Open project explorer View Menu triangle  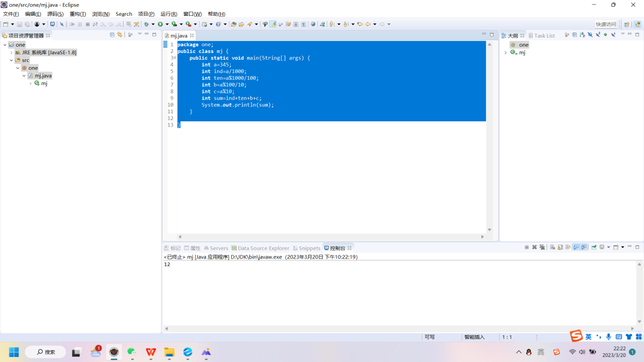[x=140, y=35]
